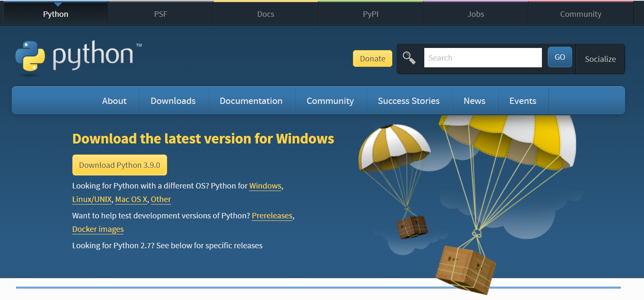Open the Docs top tab
The height and width of the screenshot is (300, 644).
point(265,14)
